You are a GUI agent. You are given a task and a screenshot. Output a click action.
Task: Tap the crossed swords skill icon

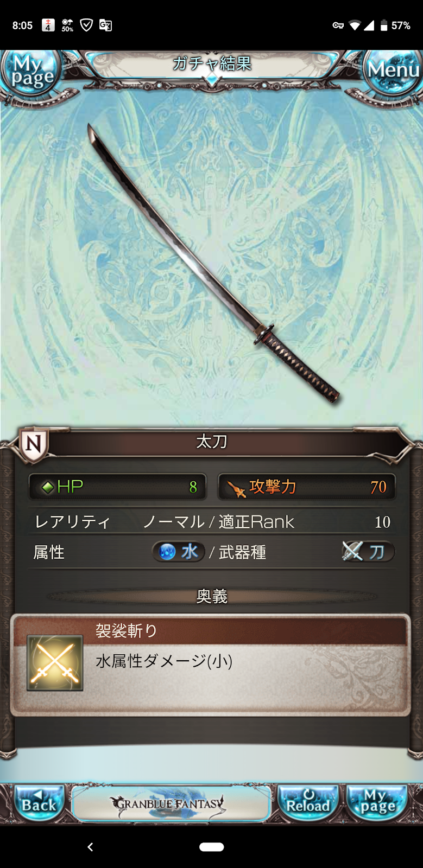coord(55,663)
